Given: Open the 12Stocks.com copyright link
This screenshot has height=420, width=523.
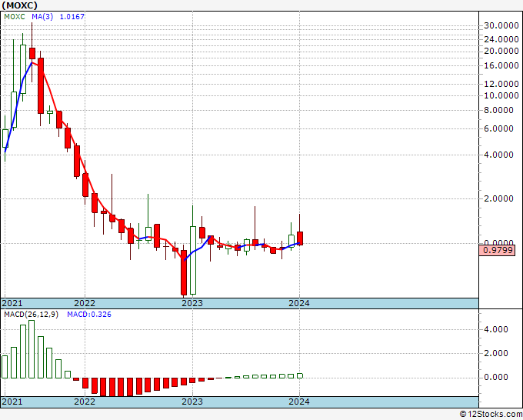Looking at the screenshot, I should coord(491,415).
